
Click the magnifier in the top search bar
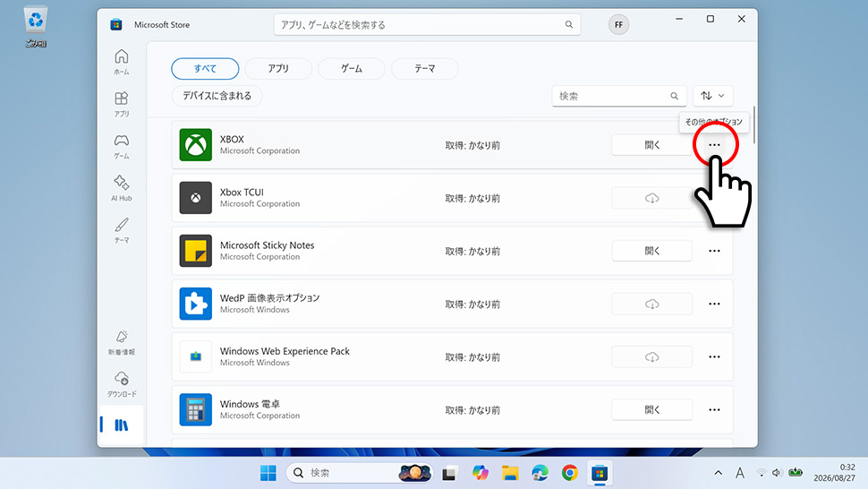[568, 24]
